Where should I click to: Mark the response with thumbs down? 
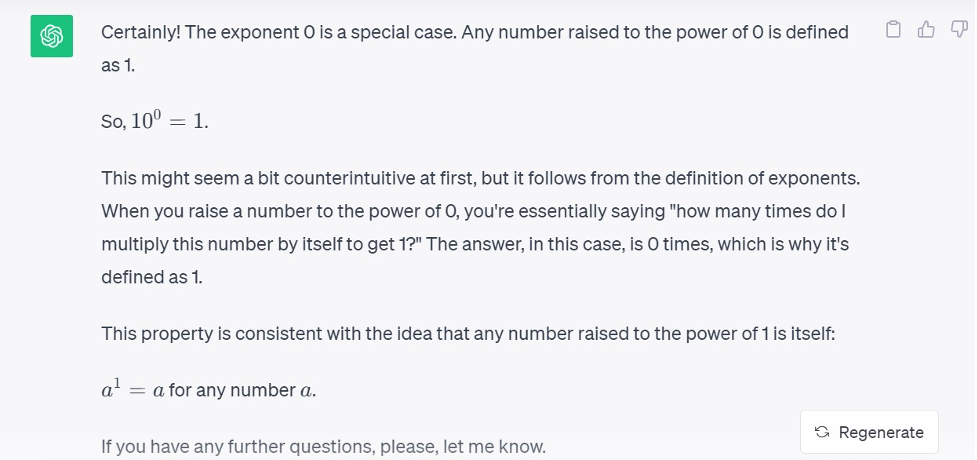coord(959,29)
